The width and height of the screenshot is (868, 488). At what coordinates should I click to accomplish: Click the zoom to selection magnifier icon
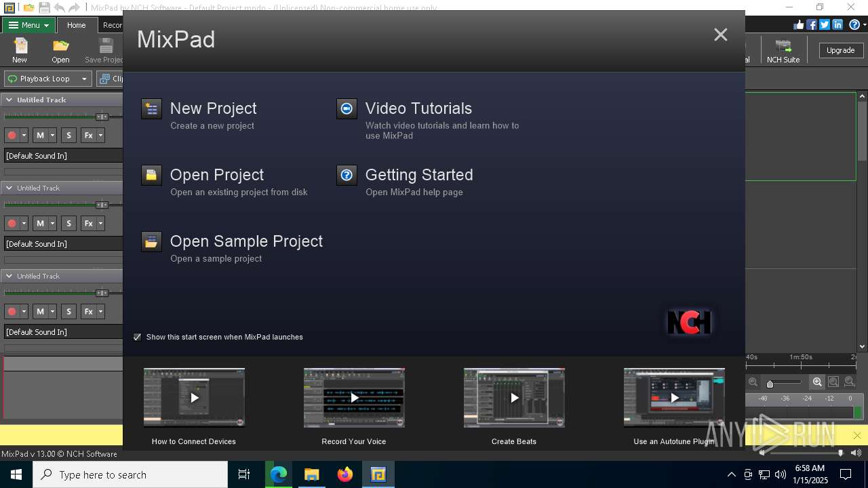click(x=833, y=382)
